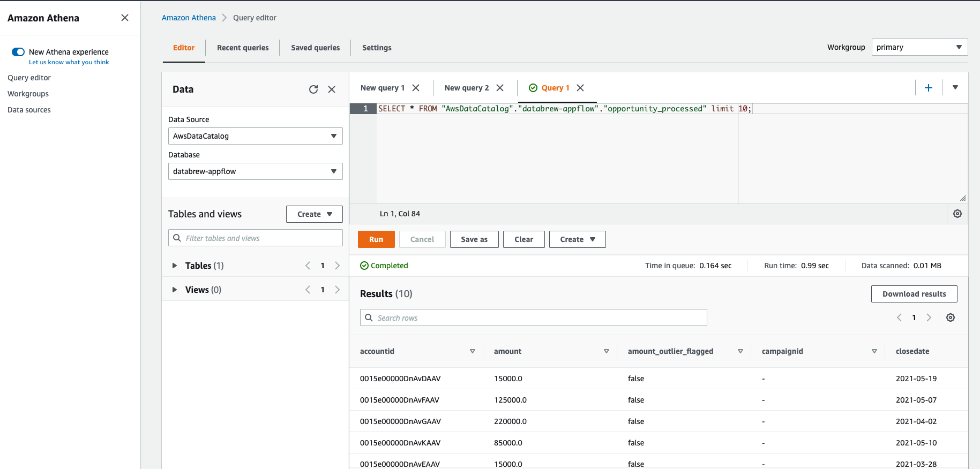Close the Amazon Athena side navigation
The width and height of the screenshot is (980, 469).
click(x=125, y=18)
